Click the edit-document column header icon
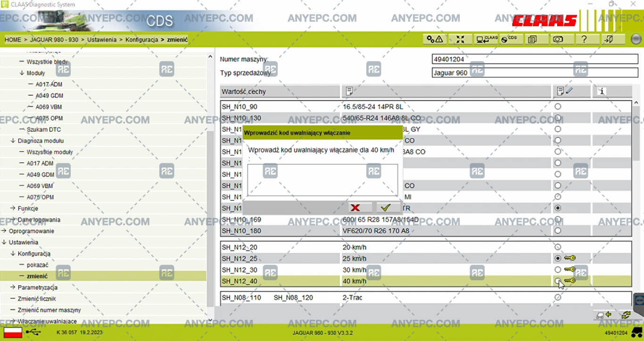Viewport: 644px width, 341px height. click(x=564, y=91)
